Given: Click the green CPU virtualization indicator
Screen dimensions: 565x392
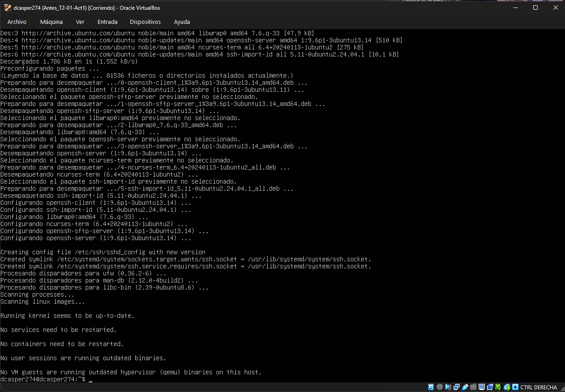Looking at the screenshot, I should pyautogui.click(x=498, y=387).
